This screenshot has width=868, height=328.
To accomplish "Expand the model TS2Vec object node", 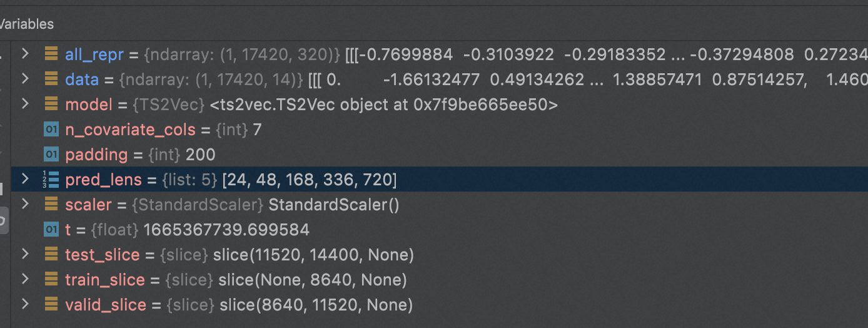I will [x=25, y=105].
